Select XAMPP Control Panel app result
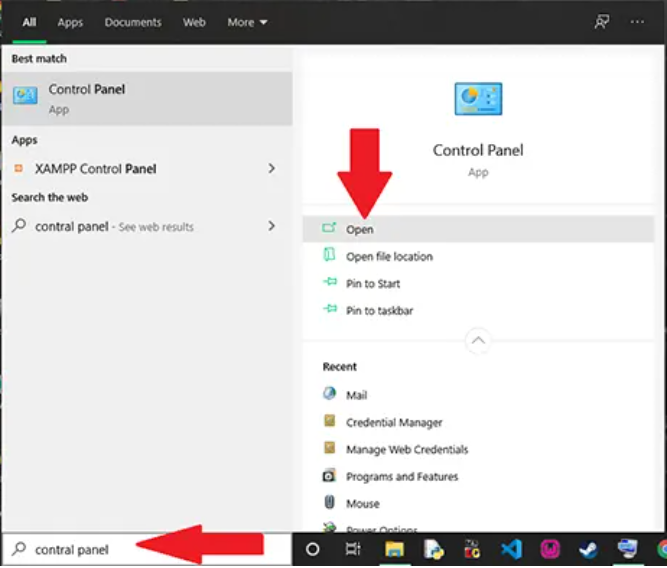This screenshot has height=568, width=667. [147, 169]
